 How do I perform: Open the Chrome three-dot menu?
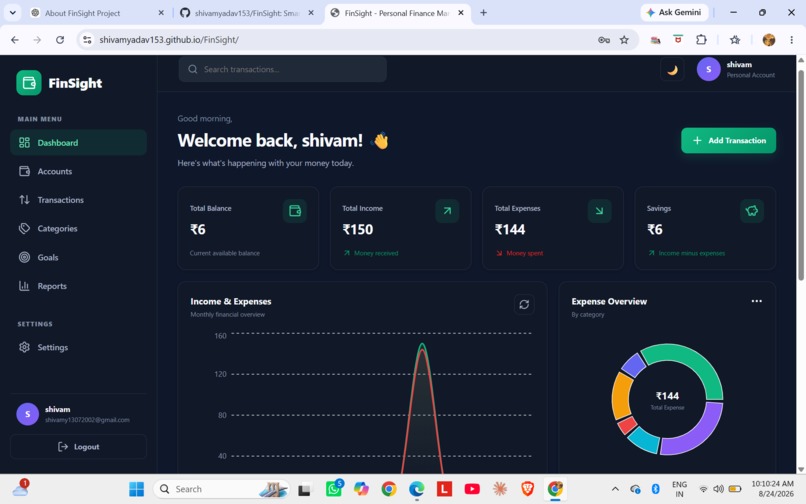pos(792,40)
